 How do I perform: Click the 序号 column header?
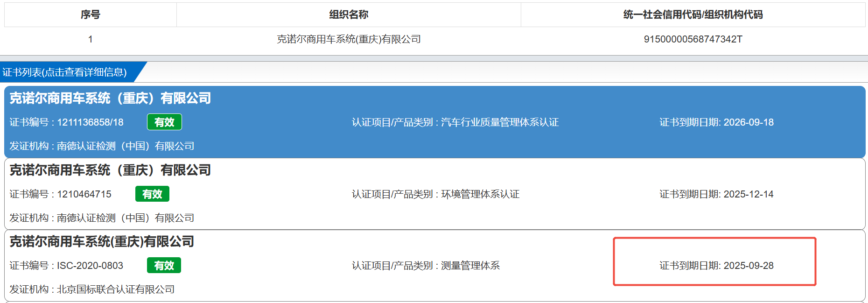(x=90, y=14)
